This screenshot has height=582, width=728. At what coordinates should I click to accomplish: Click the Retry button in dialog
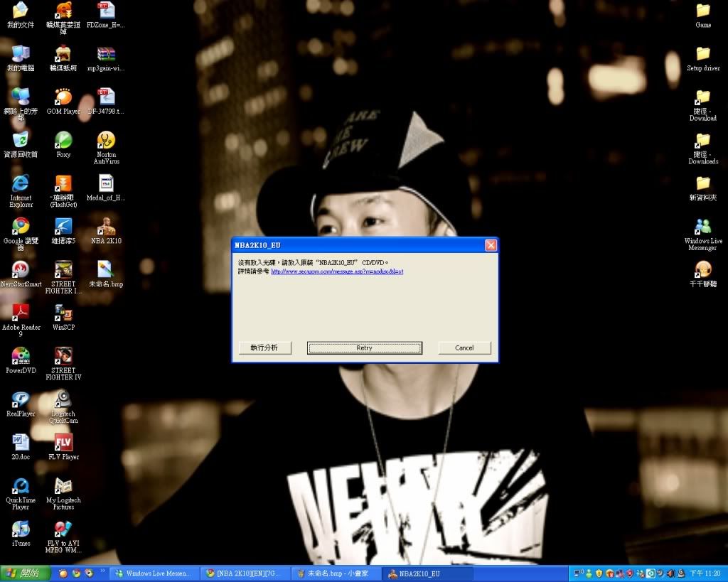tap(364, 347)
